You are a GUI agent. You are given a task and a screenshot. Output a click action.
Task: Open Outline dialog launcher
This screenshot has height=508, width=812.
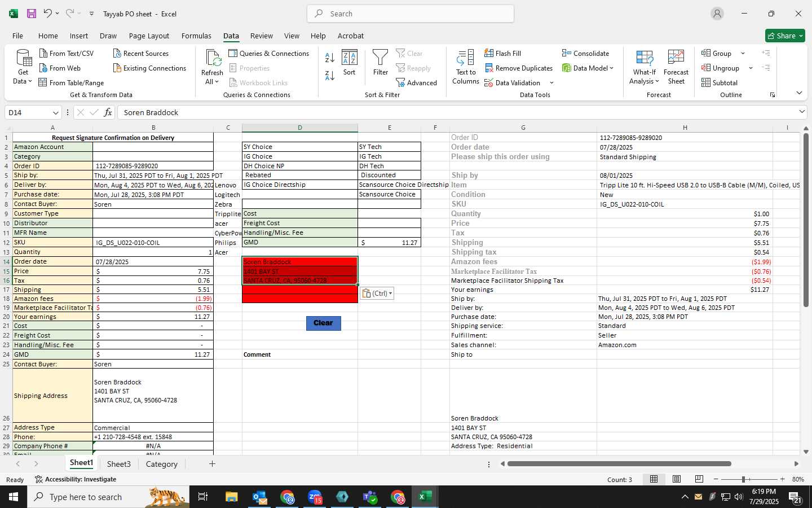(x=773, y=95)
